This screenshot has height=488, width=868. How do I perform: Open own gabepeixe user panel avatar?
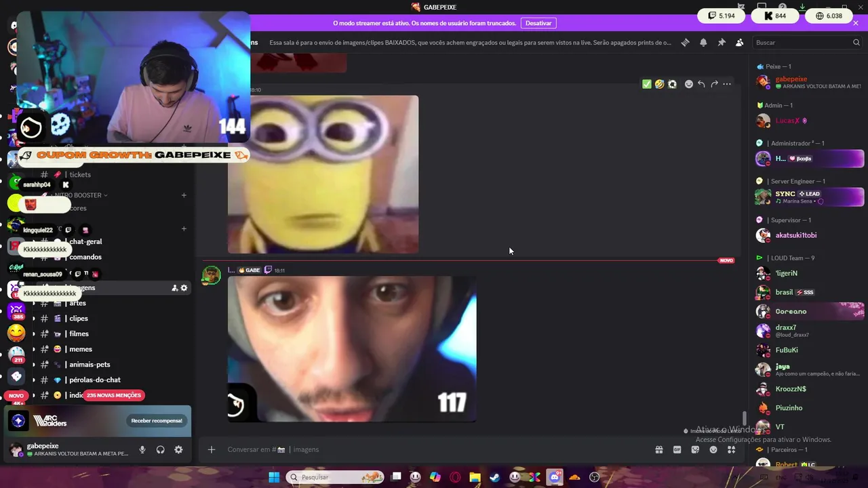click(16, 449)
